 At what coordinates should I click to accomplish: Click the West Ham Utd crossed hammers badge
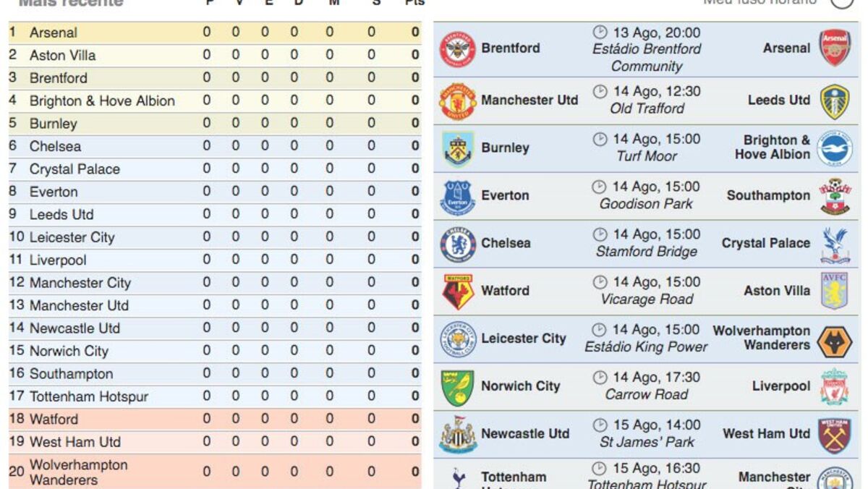point(835,434)
